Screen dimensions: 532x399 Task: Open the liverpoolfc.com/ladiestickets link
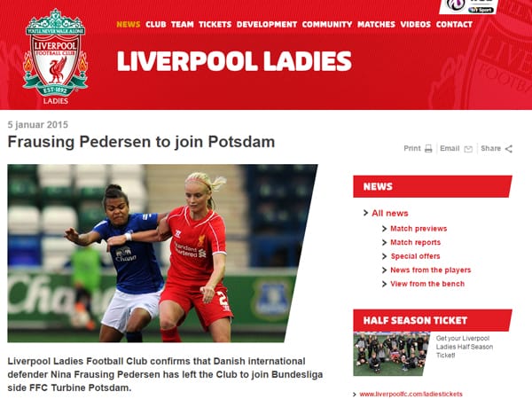tap(411, 395)
